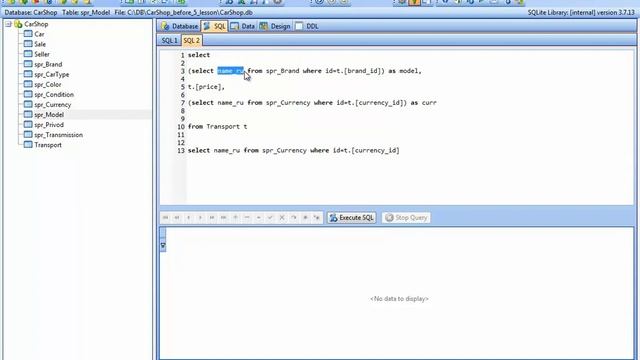The image size is (640, 360).
Task: Go to first record in navigator
Action: pyautogui.click(x=165, y=218)
